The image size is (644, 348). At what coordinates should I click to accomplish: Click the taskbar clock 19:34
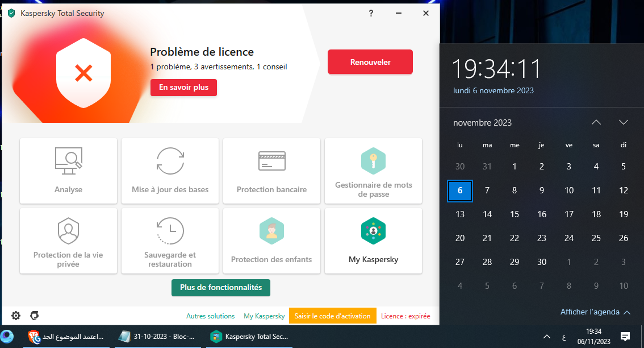click(593, 337)
